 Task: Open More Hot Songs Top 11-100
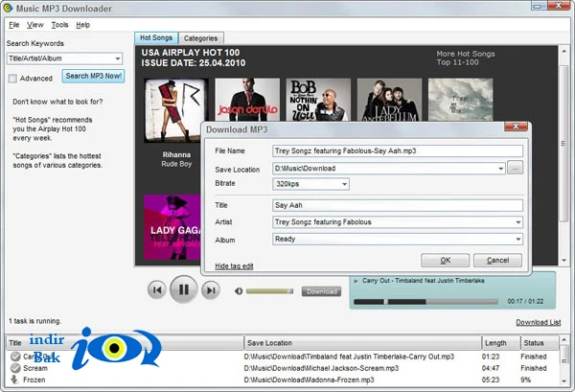[x=466, y=58]
